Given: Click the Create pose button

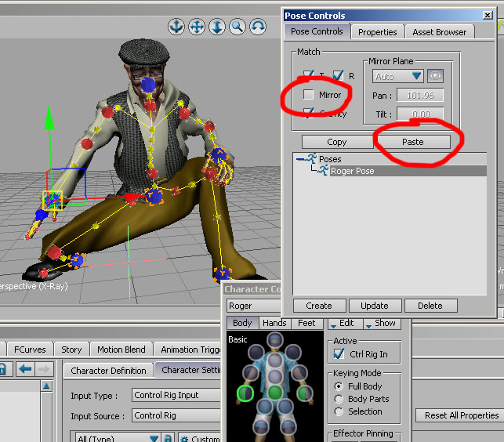Looking at the screenshot, I should [x=319, y=306].
